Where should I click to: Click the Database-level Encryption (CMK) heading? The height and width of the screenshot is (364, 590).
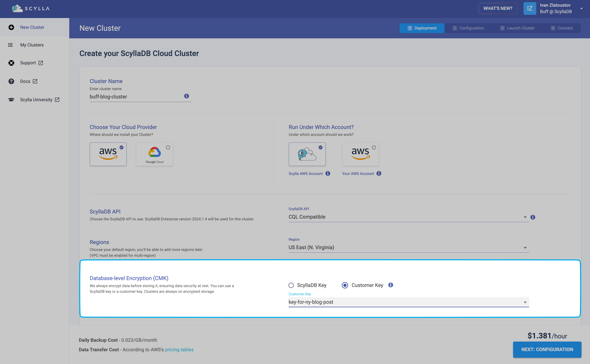[x=129, y=278]
